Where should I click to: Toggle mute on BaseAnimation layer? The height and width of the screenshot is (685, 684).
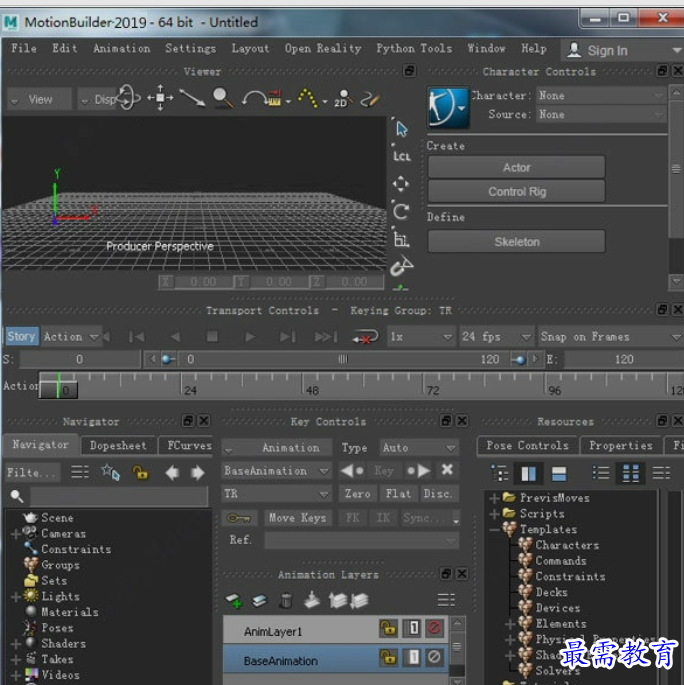[434, 657]
